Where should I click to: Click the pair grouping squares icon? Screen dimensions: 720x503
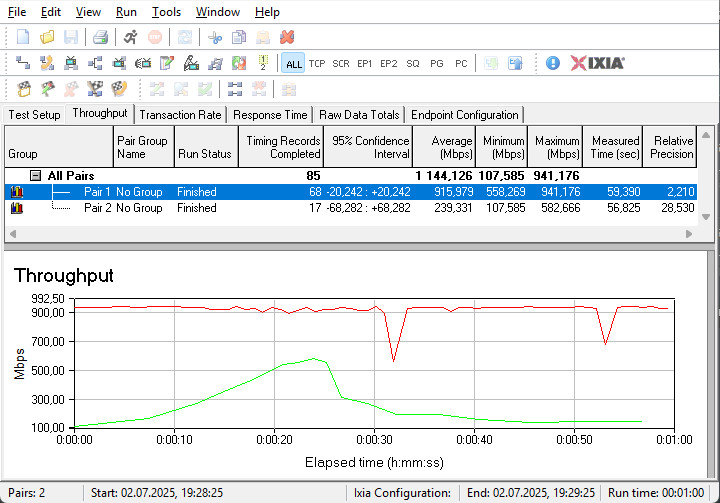[x=235, y=89]
